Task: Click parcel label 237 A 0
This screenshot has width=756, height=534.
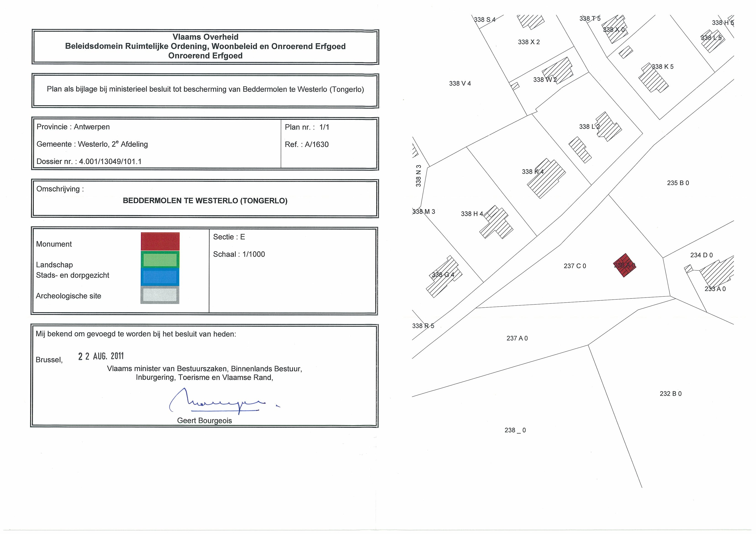Action: pyautogui.click(x=517, y=338)
